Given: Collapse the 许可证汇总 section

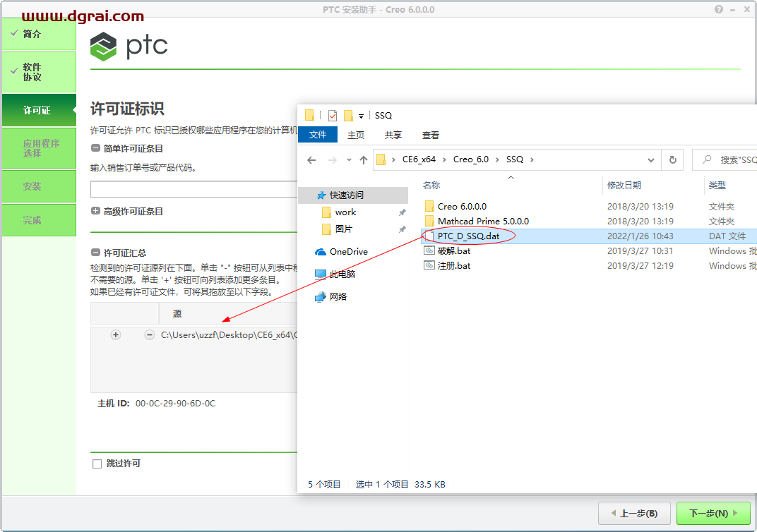Looking at the screenshot, I should click(95, 253).
